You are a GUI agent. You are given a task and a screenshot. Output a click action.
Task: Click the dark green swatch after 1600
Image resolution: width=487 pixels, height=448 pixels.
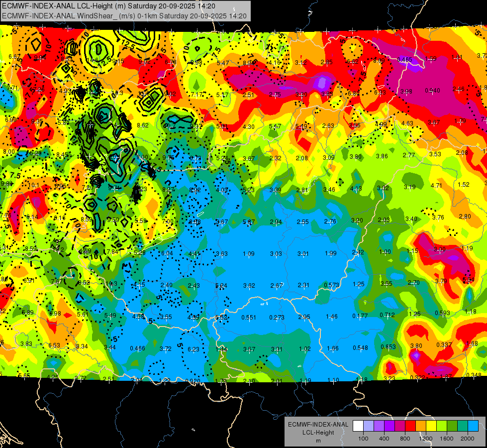[x=452, y=426]
